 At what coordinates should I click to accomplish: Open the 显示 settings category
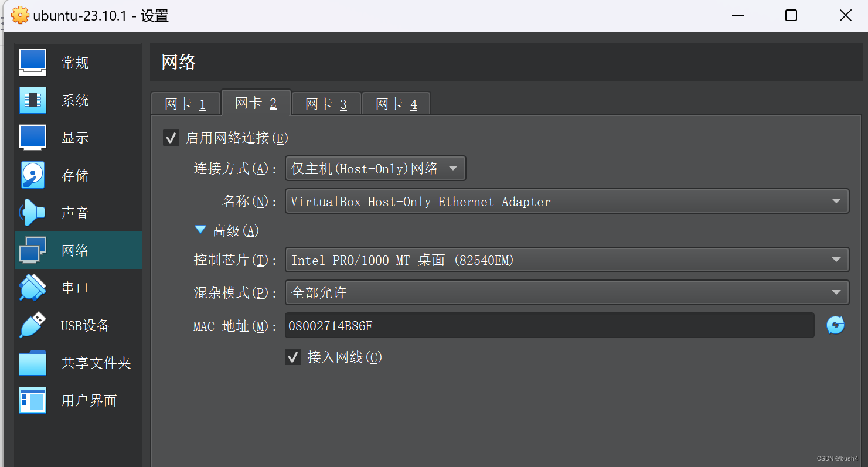coord(79,138)
